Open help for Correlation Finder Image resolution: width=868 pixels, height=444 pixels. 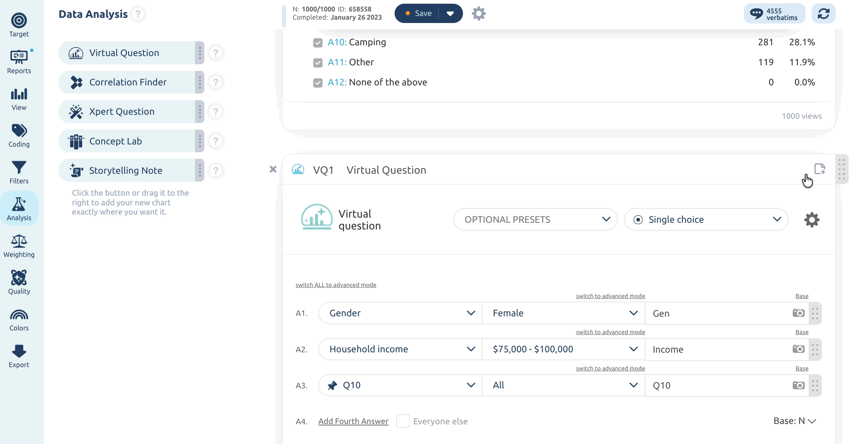216,82
